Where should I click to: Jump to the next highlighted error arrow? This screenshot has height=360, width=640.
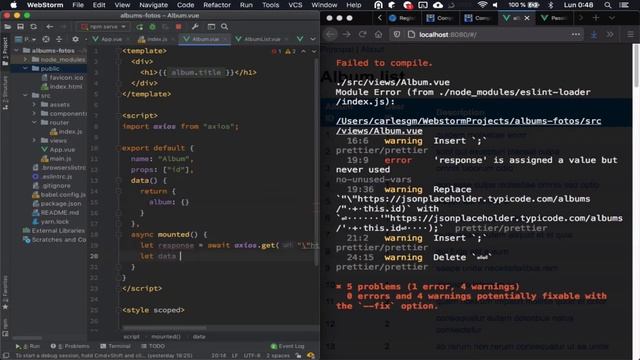[313, 51]
